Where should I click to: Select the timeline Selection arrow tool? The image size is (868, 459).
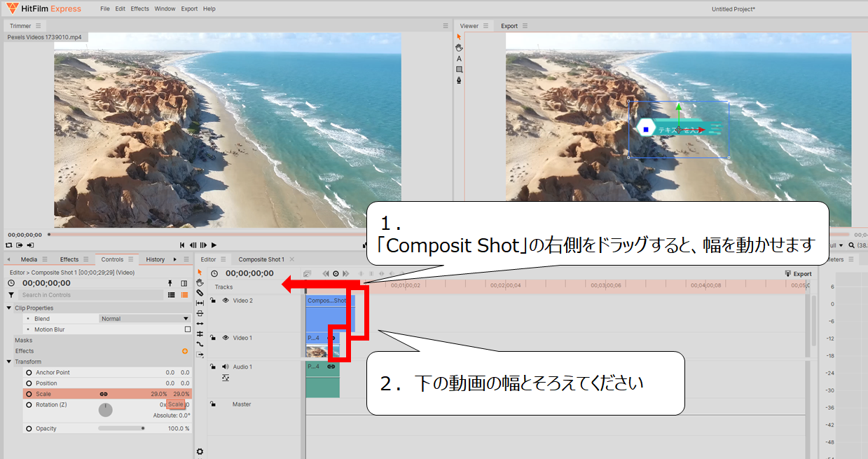point(200,272)
